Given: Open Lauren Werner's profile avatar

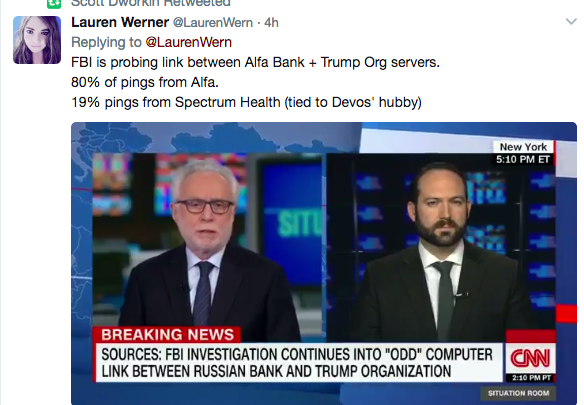Looking at the screenshot, I should (37, 40).
